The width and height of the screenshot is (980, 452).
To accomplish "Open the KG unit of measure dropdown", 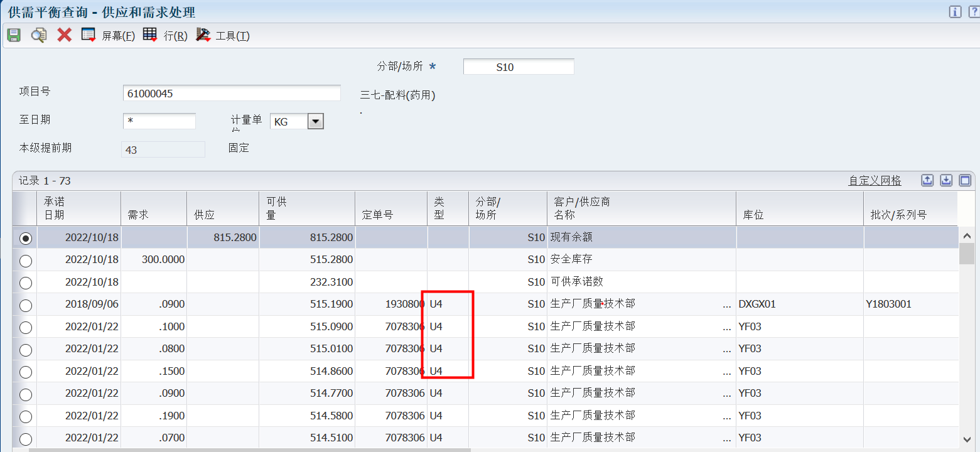I will [x=316, y=122].
